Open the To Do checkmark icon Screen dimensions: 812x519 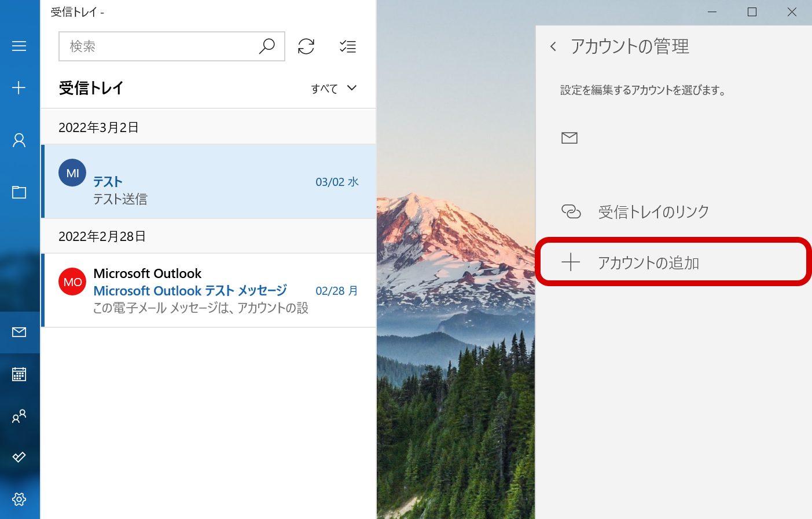[19, 458]
